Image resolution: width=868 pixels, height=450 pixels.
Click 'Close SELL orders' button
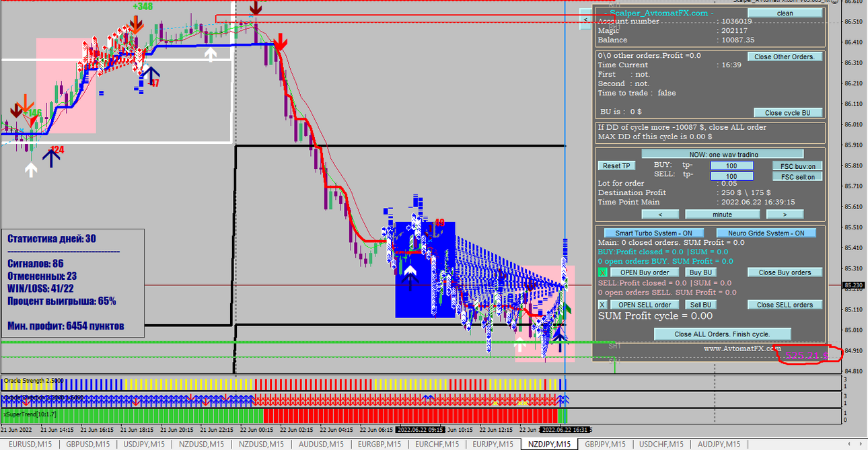click(785, 305)
